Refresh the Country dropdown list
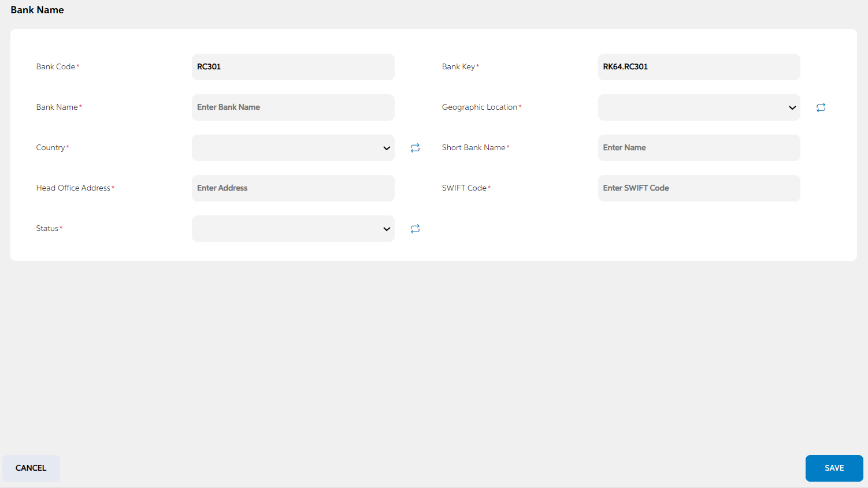The height and width of the screenshot is (488, 868). [x=415, y=148]
